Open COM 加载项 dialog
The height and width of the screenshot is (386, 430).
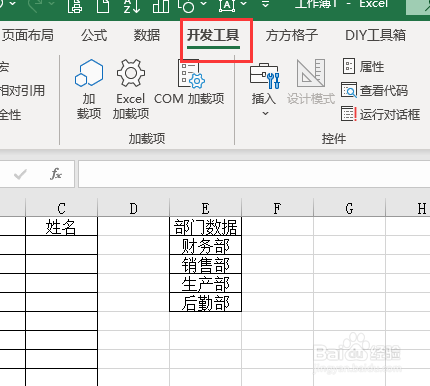189,82
